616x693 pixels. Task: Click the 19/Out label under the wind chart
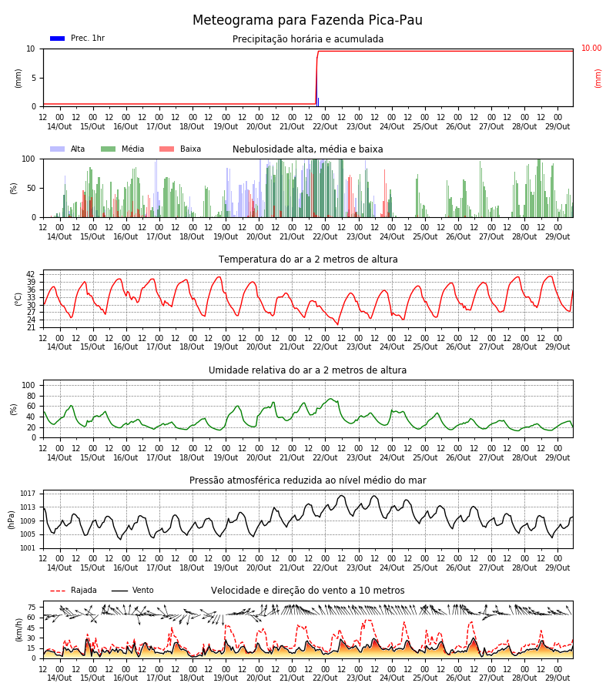click(x=226, y=678)
